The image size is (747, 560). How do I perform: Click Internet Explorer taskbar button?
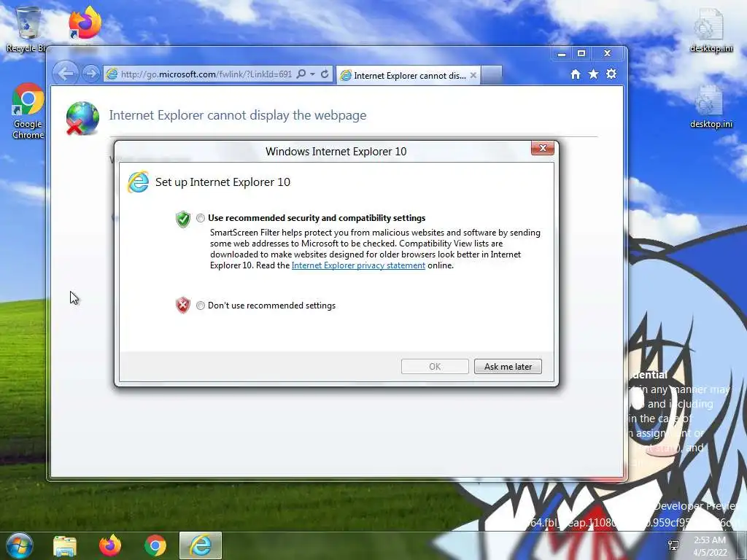[x=201, y=545]
